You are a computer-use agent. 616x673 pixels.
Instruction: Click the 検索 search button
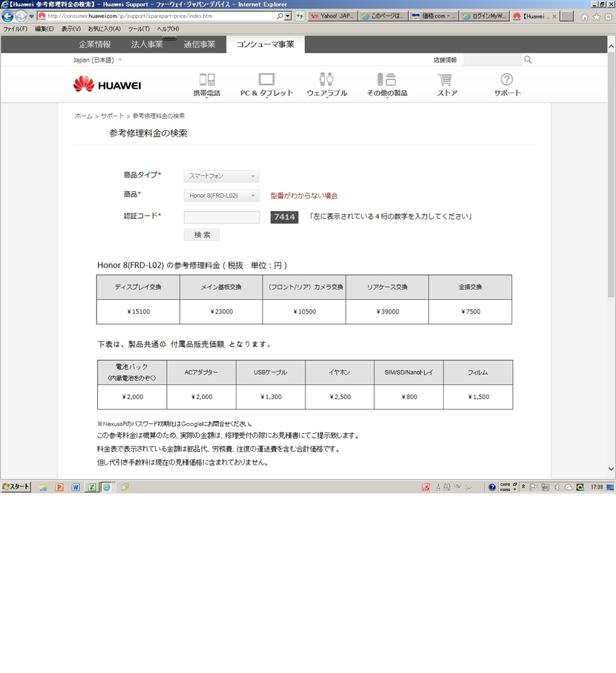[202, 235]
